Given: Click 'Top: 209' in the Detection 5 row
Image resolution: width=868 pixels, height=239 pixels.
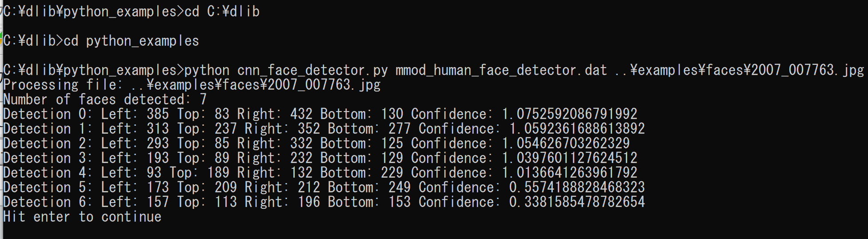Looking at the screenshot, I should click(207, 187).
